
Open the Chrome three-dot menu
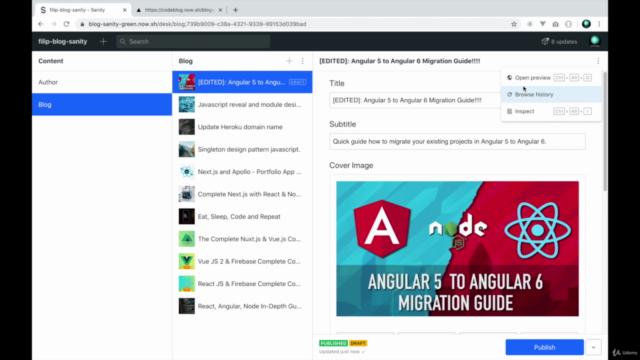[599, 24]
